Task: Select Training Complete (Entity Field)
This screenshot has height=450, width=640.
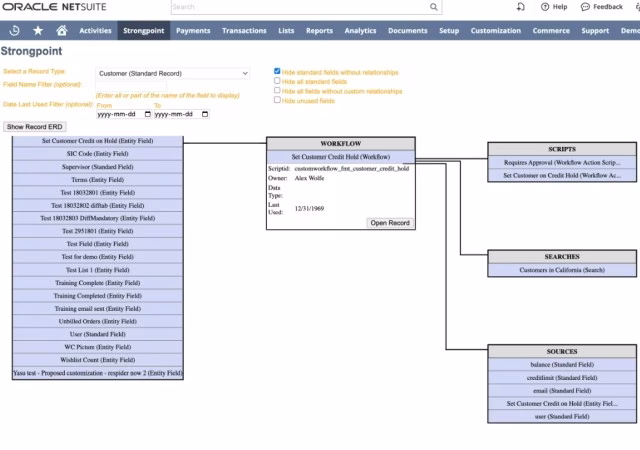Action: (98, 283)
